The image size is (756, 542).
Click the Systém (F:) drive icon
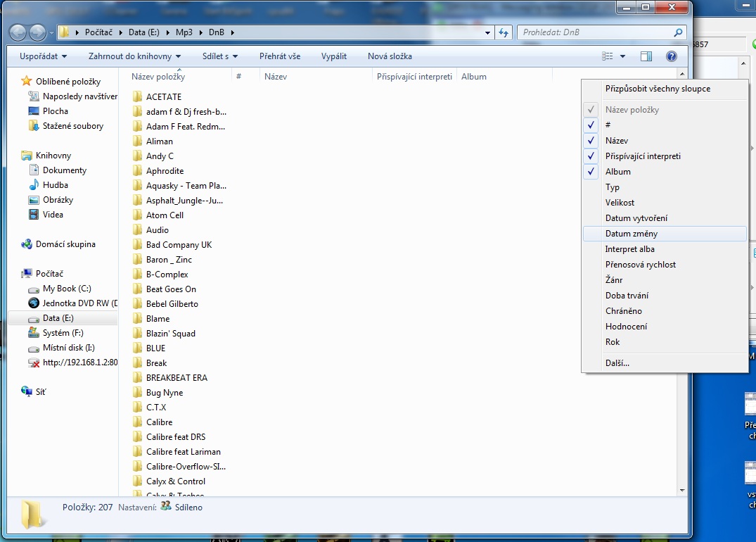coord(34,332)
